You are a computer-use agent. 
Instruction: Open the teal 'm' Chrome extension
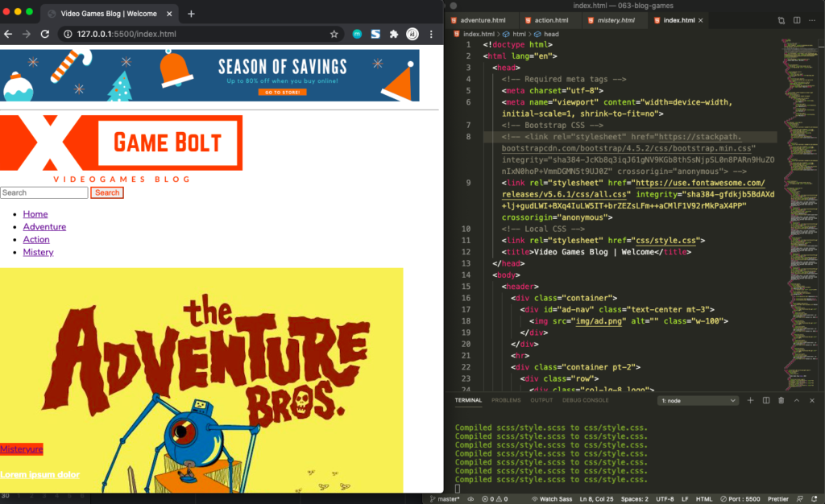pyautogui.click(x=357, y=34)
